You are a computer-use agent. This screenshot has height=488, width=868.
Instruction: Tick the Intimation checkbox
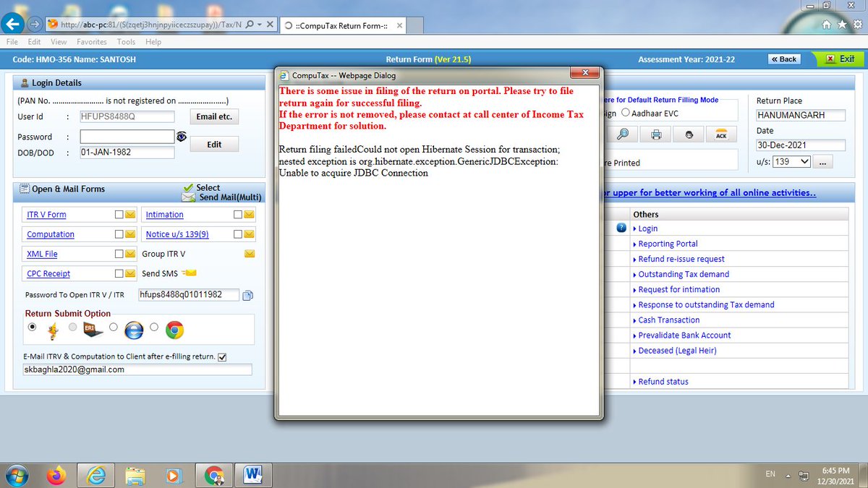click(x=238, y=215)
